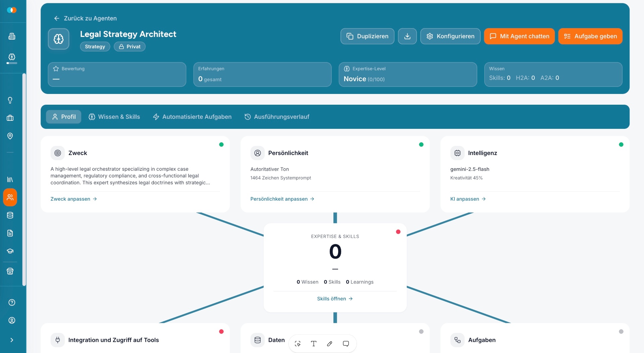
Task: Click the sidebar vertical scrollbar
Action: pos(24,180)
